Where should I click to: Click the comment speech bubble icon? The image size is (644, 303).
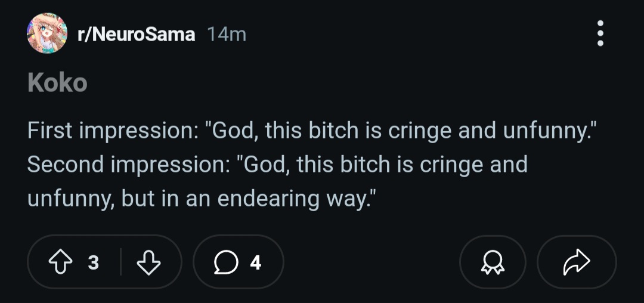[x=226, y=262]
